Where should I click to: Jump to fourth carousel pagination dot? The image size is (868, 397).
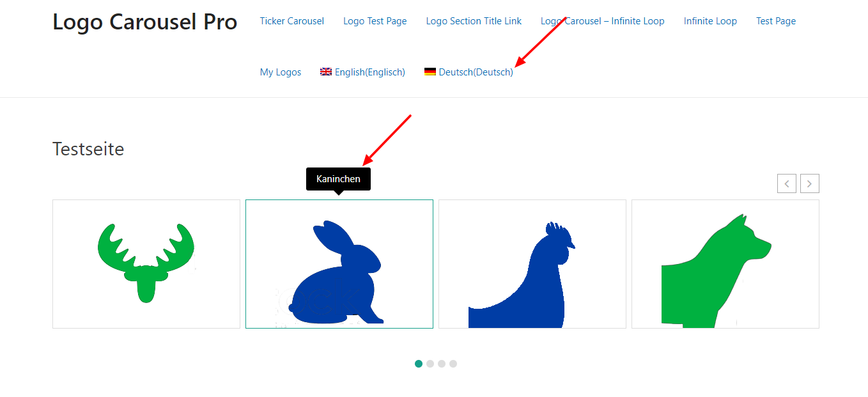click(x=453, y=364)
